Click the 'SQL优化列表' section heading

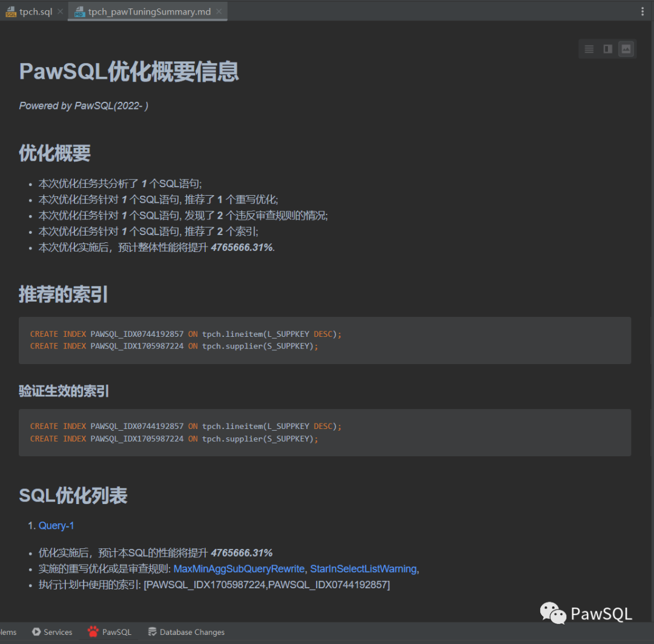click(73, 496)
